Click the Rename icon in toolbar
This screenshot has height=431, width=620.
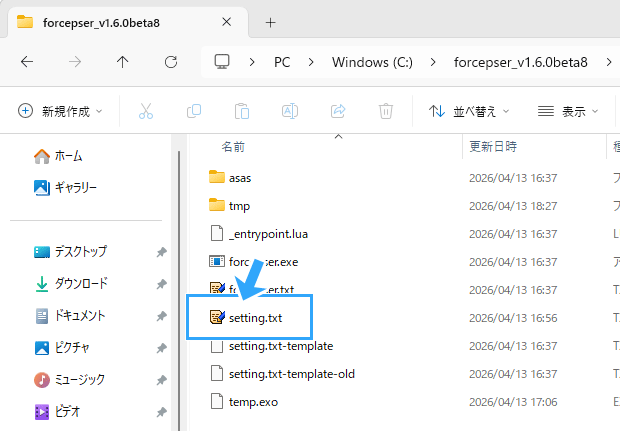pos(290,111)
